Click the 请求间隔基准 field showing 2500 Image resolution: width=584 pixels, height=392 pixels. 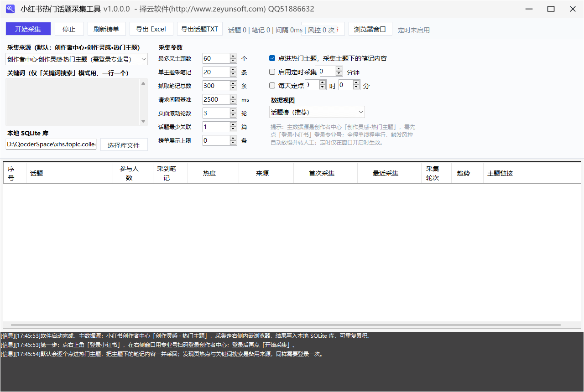[216, 99]
